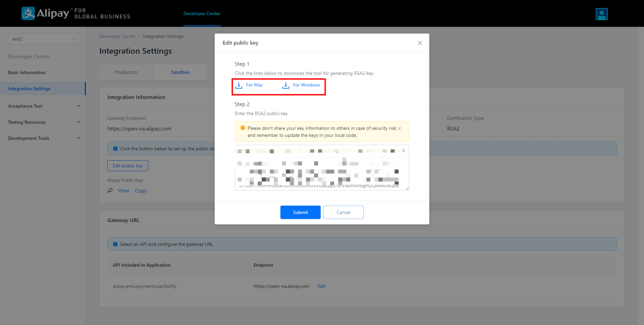Click alipay.ams.payments.payNotify API name
644x325 pixels.
coord(145,286)
